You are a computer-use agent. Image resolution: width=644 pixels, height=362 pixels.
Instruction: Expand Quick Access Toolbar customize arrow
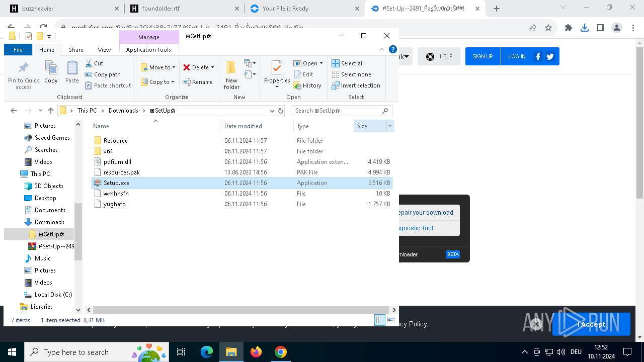click(49, 36)
